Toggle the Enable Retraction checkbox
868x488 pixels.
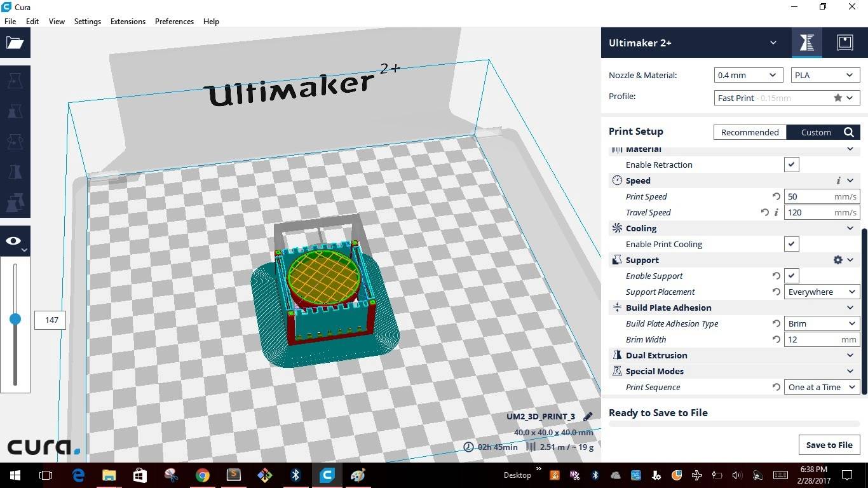coord(791,165)
